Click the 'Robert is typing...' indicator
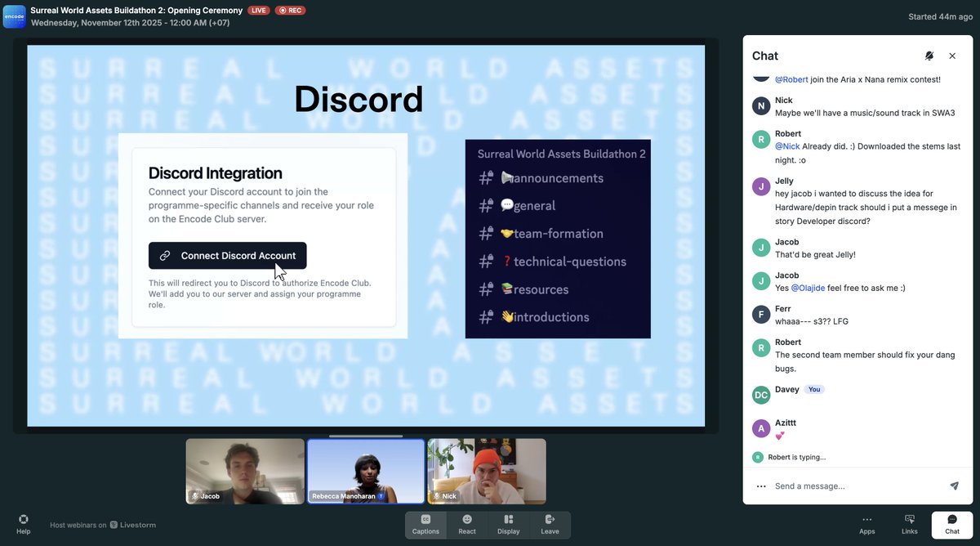The width and height of the screenshot is (980, 546). click(x=797, y=457)
